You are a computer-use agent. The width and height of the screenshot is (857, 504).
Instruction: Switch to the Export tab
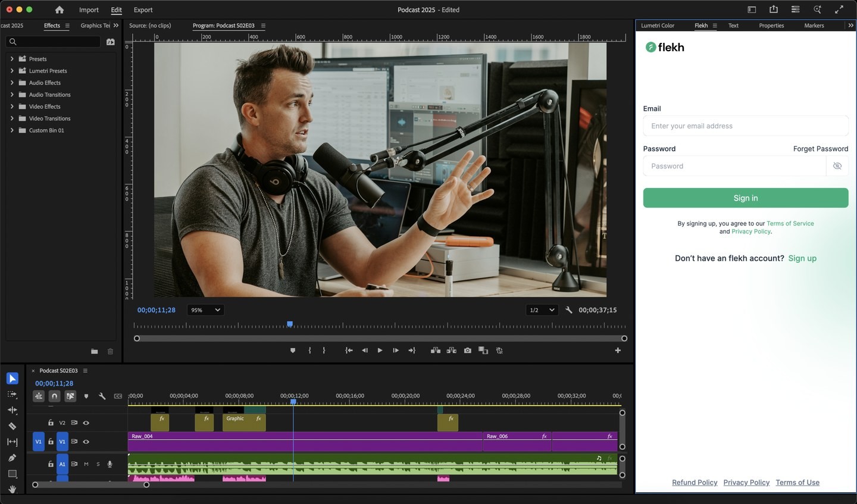click(143, 10)
